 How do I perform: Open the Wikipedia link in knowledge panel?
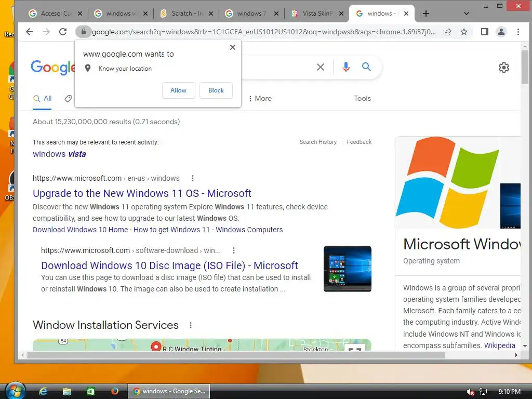tap(499, 345)
